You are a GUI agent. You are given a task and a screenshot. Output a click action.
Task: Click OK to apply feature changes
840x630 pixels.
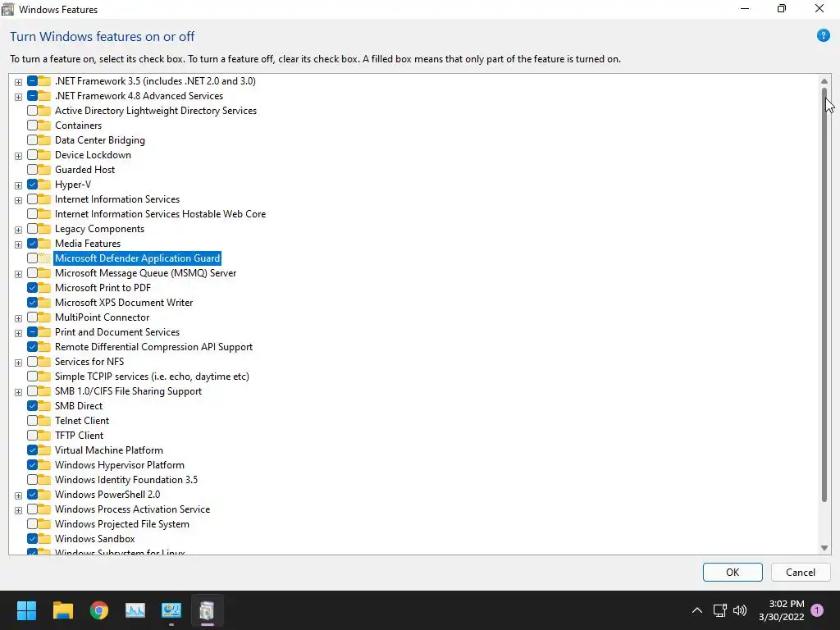(x=733, y=572)
